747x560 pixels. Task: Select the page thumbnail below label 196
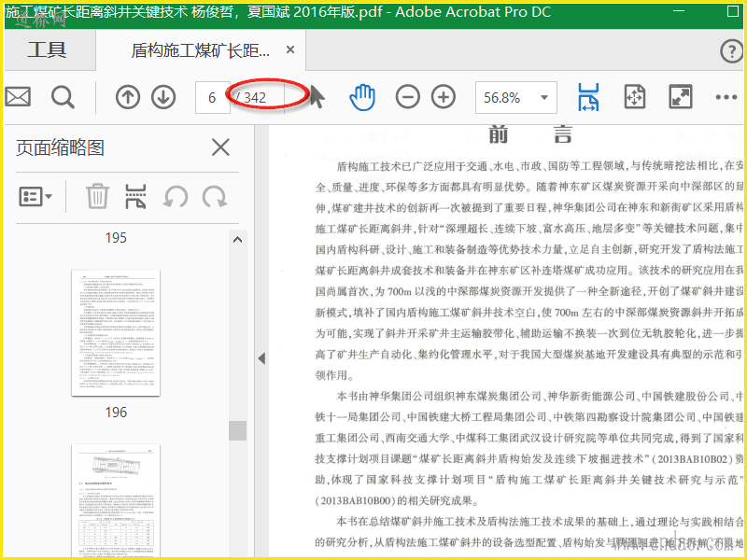[116, 501]
